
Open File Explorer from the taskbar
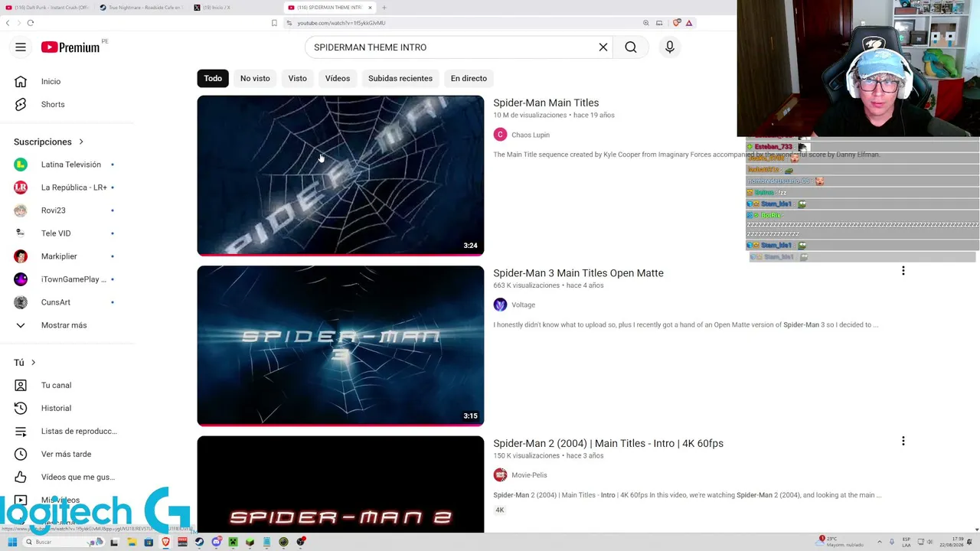click(x=132, y=542)
